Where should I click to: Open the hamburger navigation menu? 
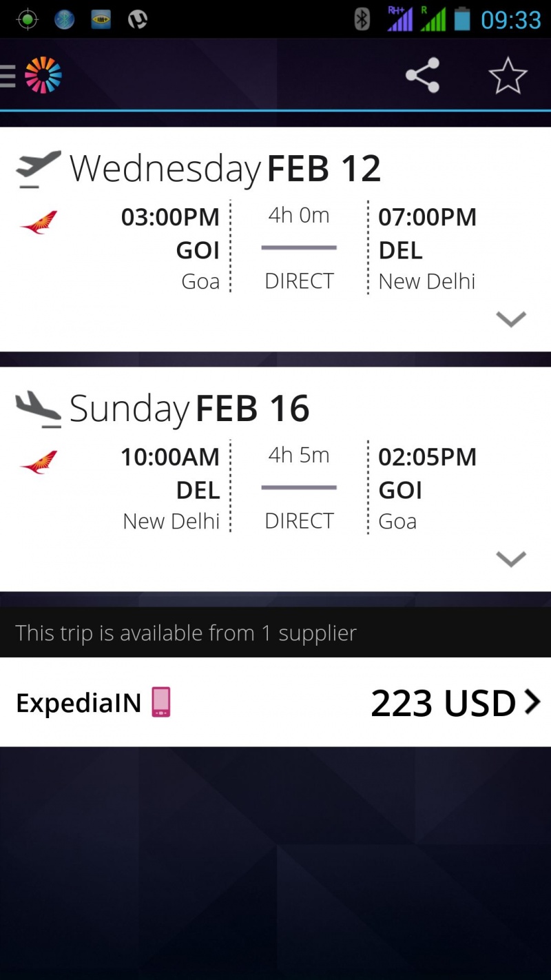click(8, 76)
